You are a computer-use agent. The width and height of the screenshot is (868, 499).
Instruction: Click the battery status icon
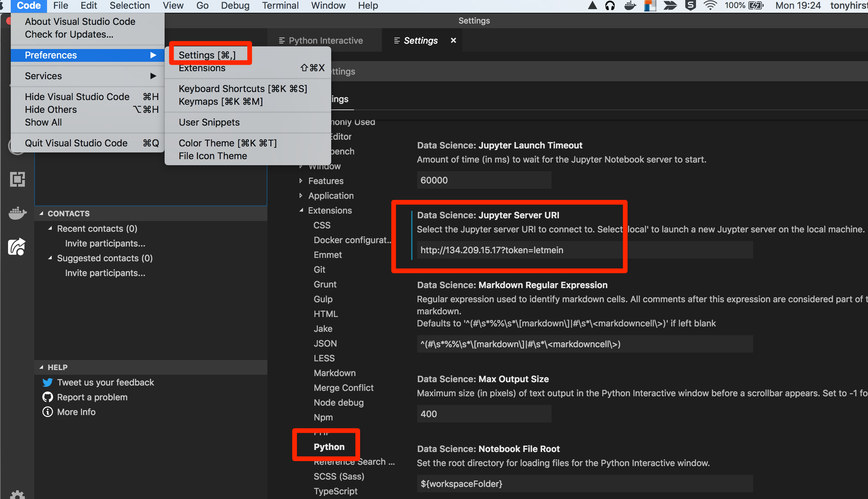pos(755,5)
